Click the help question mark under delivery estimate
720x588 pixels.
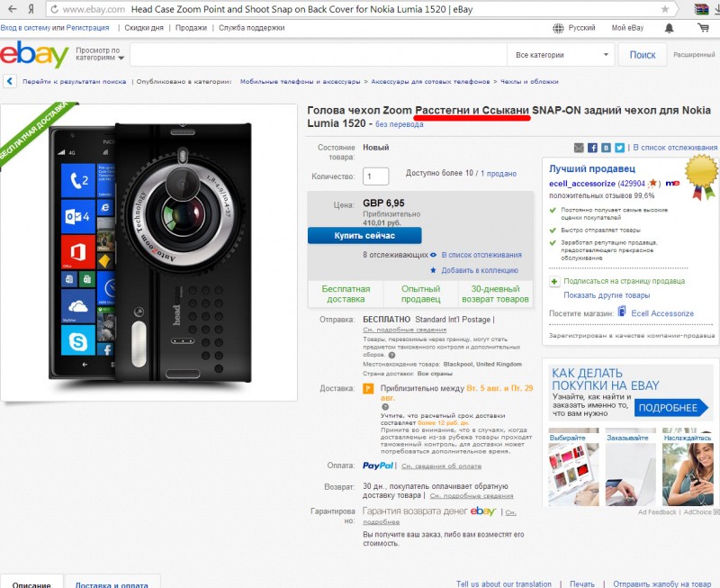click(x=385, y=406)
